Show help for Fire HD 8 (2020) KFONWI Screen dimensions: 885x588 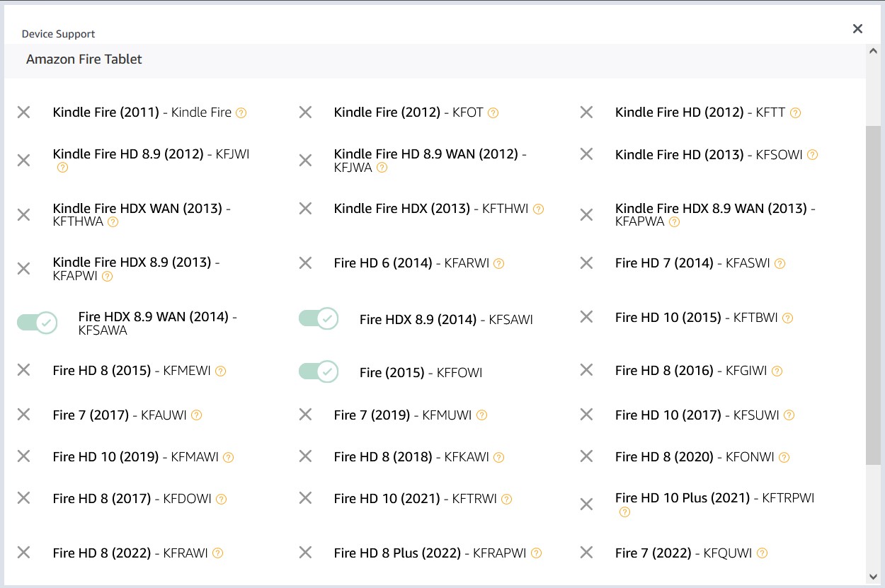point(784,457)
